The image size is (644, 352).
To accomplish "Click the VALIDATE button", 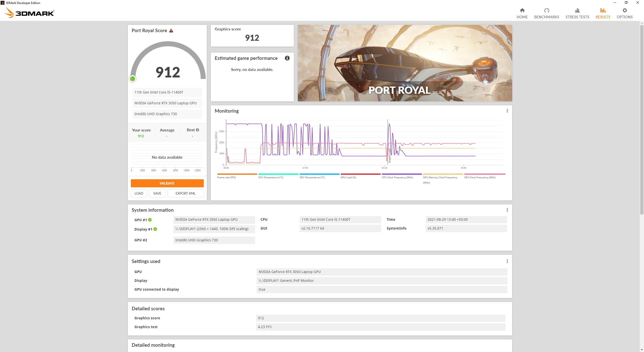I will point(167,183).
